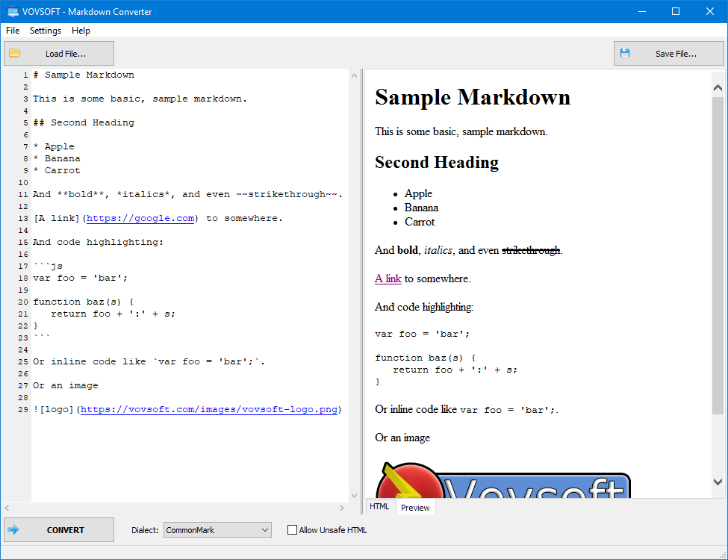Click the CONVERT button label

(x=66, y=530)
